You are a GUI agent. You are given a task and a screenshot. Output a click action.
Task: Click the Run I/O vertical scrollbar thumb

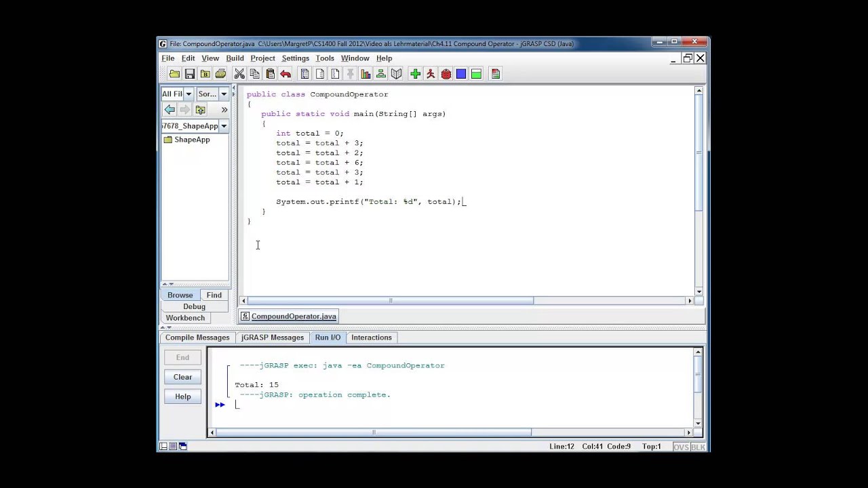pos(698,375)
